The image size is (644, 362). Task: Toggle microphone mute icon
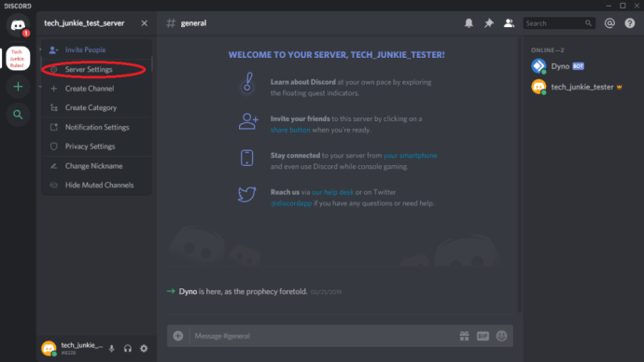[x=112, y=348]
